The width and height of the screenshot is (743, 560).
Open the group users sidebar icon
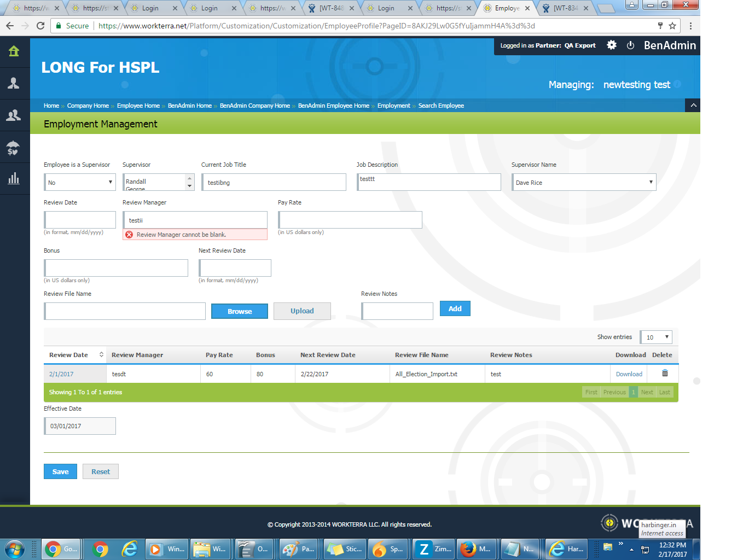14,115
